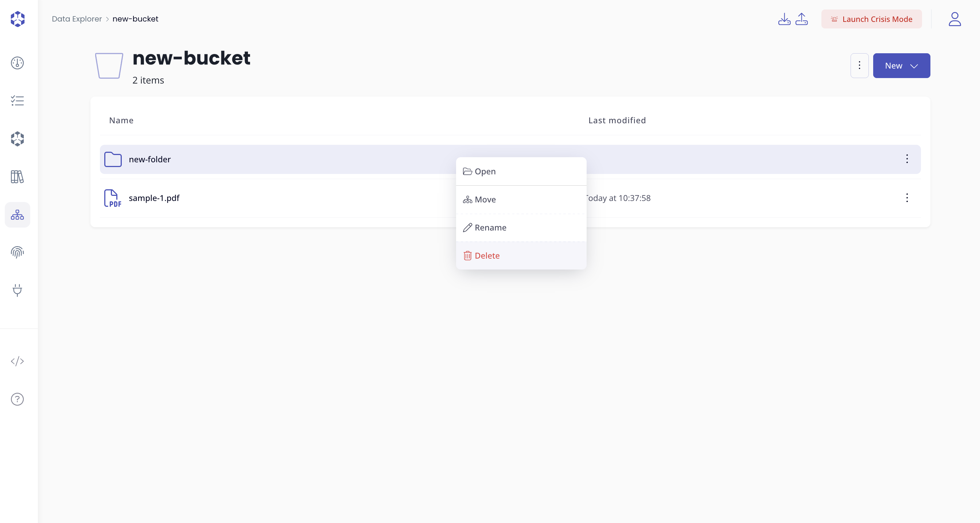This screenshot has width=980, height=523.
Task: Expand the New dropdown button
Action: (x=901, y=66)
